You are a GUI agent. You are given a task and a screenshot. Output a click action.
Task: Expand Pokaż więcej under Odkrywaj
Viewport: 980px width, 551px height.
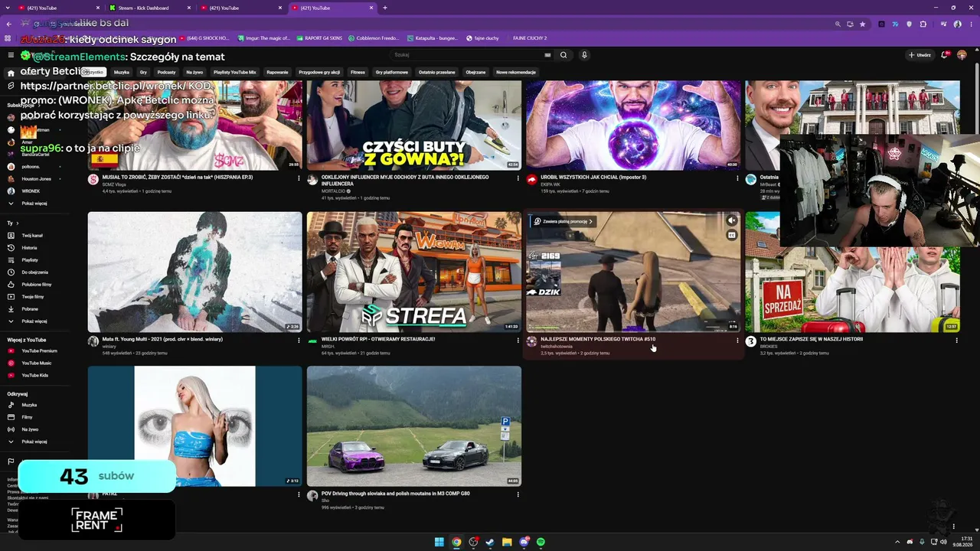pos(34,442)
